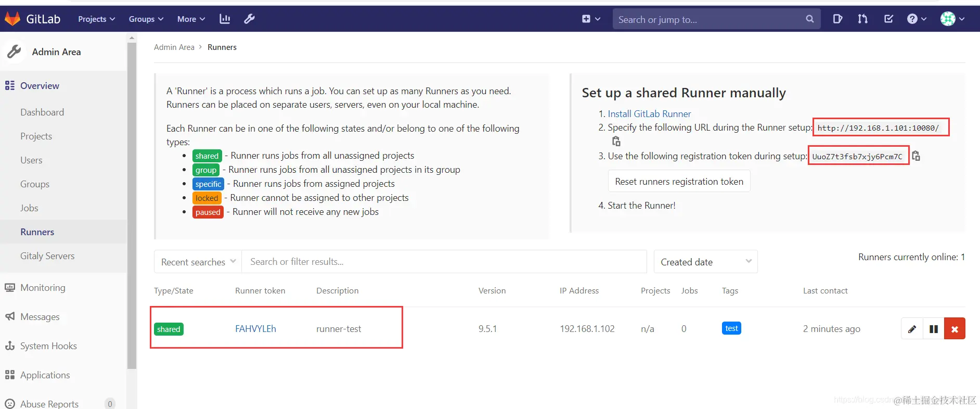Open the user avatar menu

coord(952,19)
